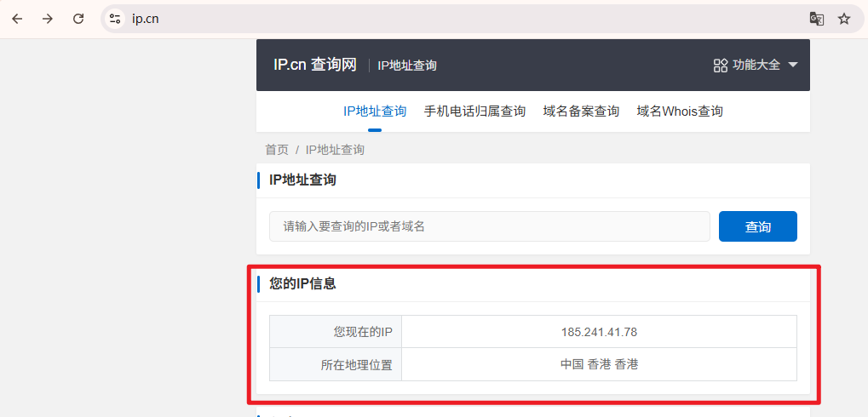Bookmark this page with the star icon
This screenshot has width=868, height=417.
[843, 19]
